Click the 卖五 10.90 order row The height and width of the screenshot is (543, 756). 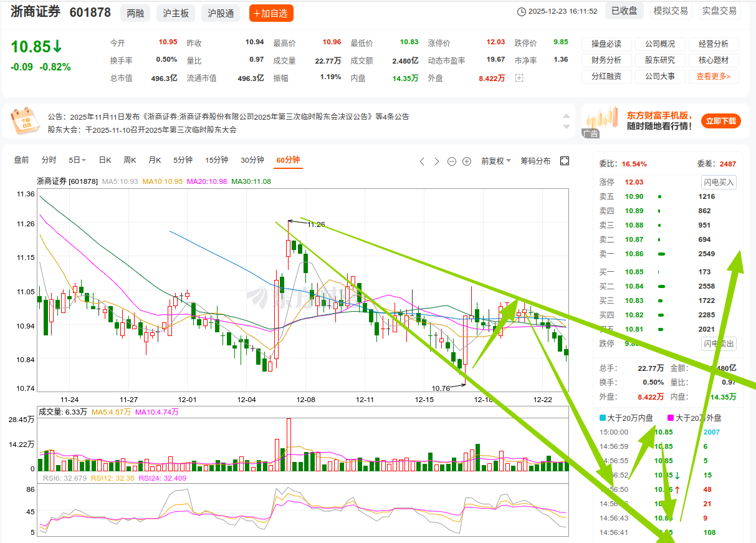tap(667, 196)
